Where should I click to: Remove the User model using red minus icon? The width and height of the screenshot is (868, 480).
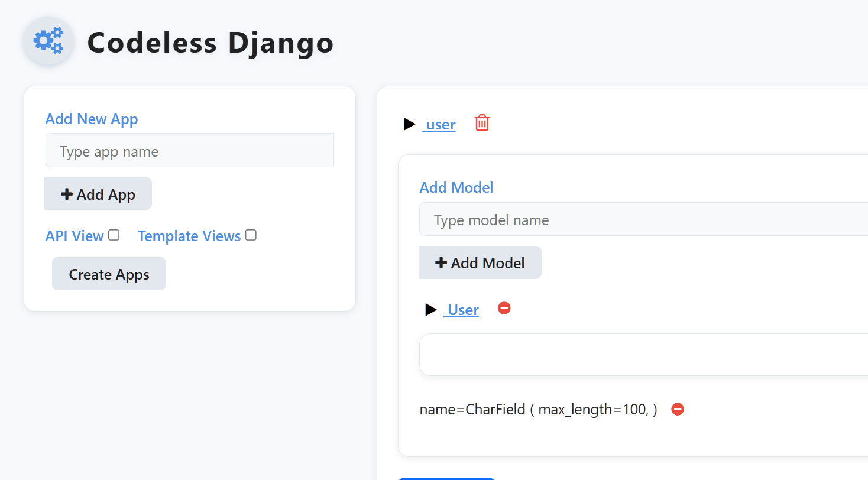pyautogui.click(x=504, y=309)
